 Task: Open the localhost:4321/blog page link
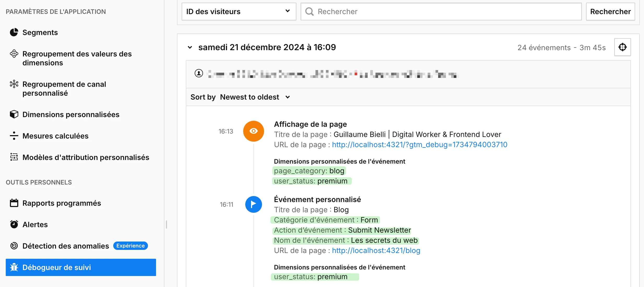(376, 250)
